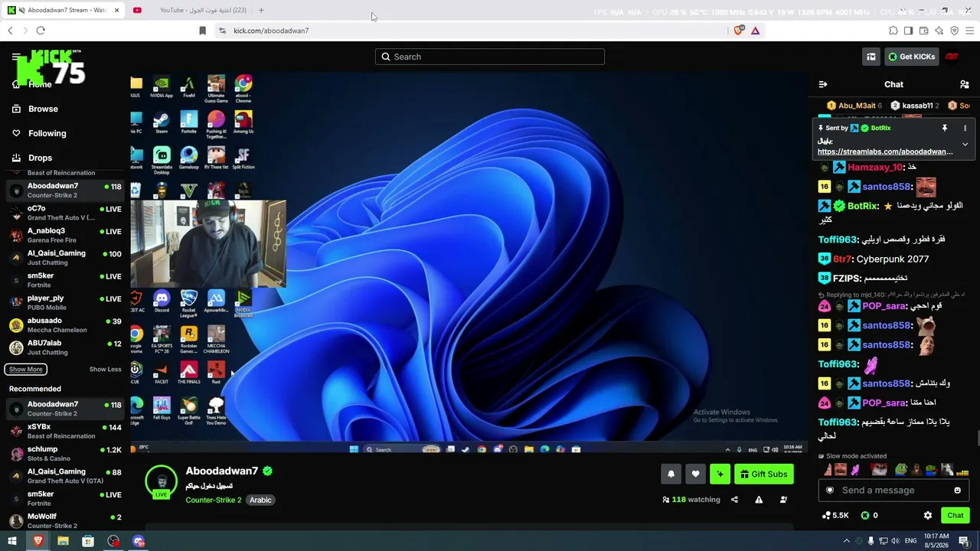Viewport: 980px width, 551px height.
Task: Open schlump recommended channel
Action: [65, 454]
